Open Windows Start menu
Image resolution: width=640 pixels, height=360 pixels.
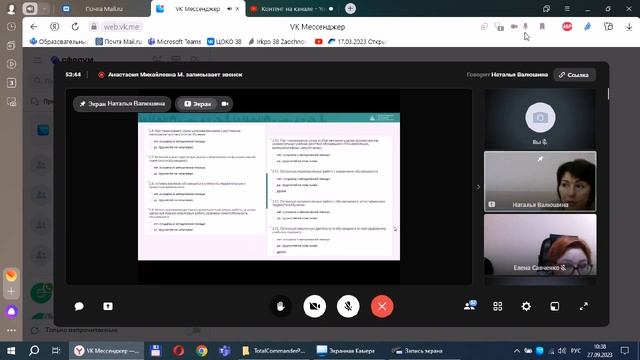coord(11,351)
